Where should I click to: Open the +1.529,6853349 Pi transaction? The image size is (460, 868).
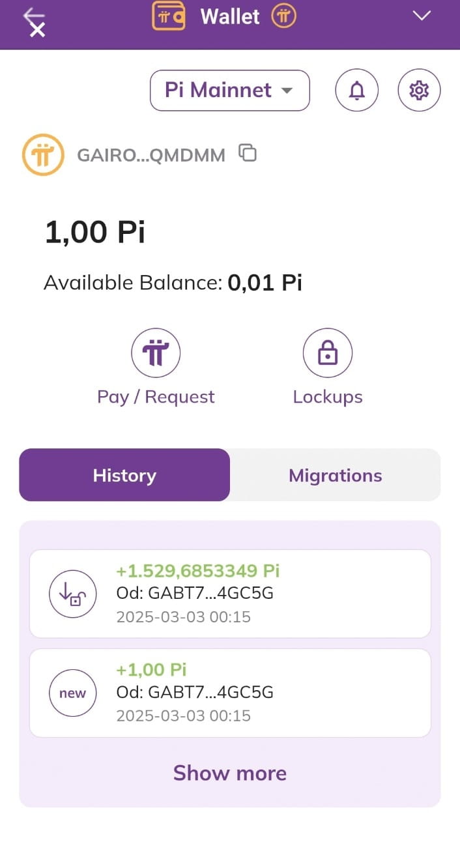coord(230,594)
